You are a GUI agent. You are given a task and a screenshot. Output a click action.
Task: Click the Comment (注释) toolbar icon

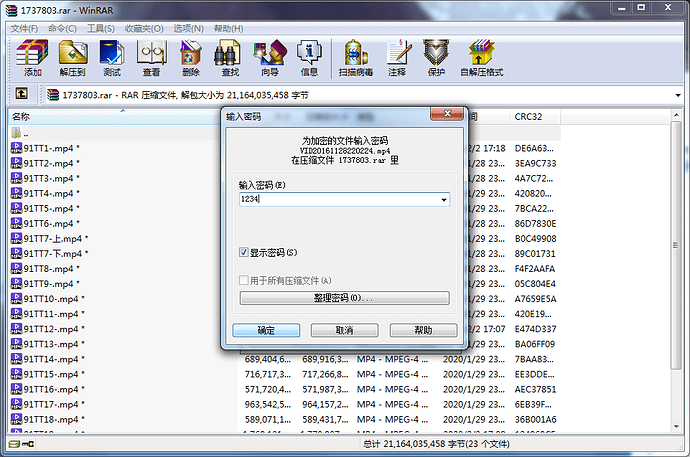397,58
